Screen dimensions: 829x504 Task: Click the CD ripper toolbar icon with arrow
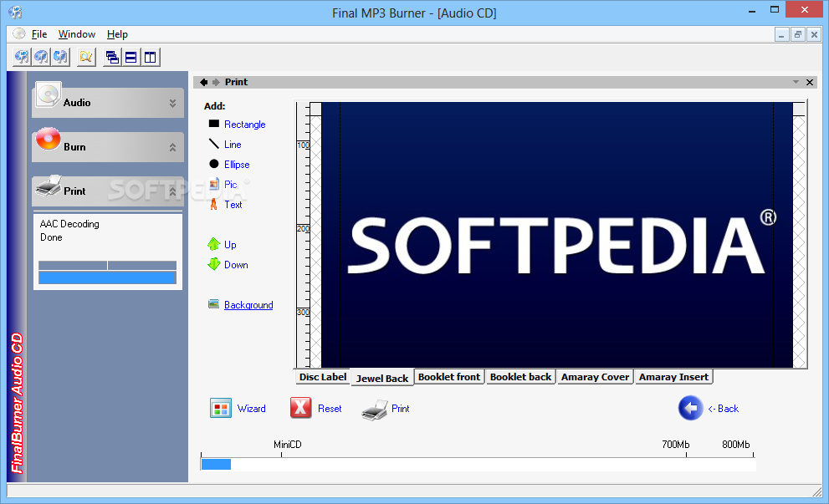(60, 57)
